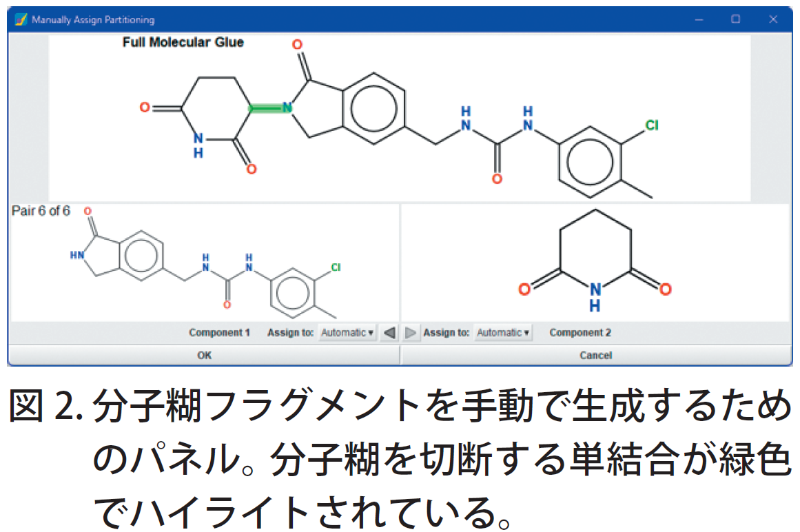This screenshot has width=800, height=532.
Task: Click the application icon in title bar
Action: [x=21, y=19]
